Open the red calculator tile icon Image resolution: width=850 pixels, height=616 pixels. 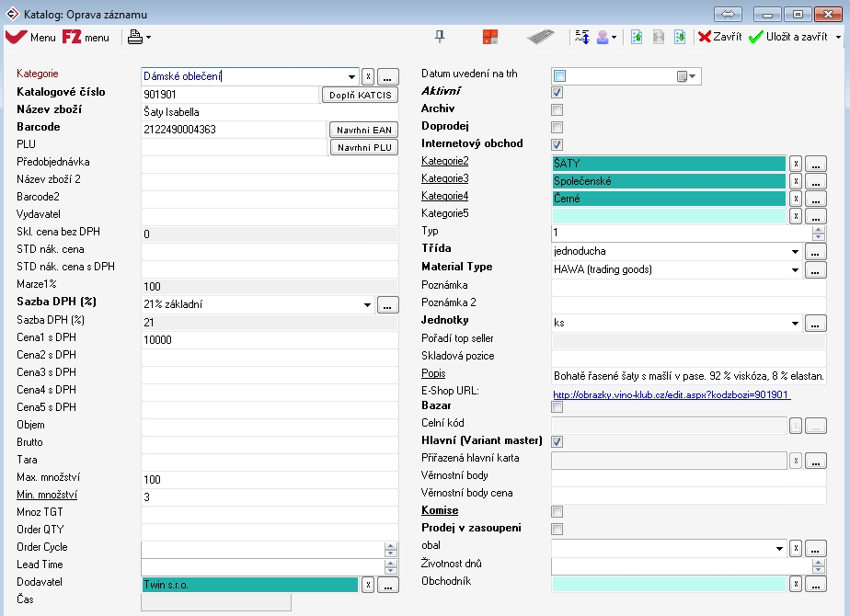[490, 37]
